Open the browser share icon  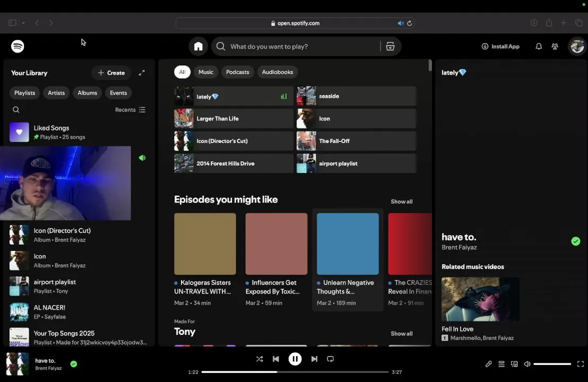(x=549, y=23)
